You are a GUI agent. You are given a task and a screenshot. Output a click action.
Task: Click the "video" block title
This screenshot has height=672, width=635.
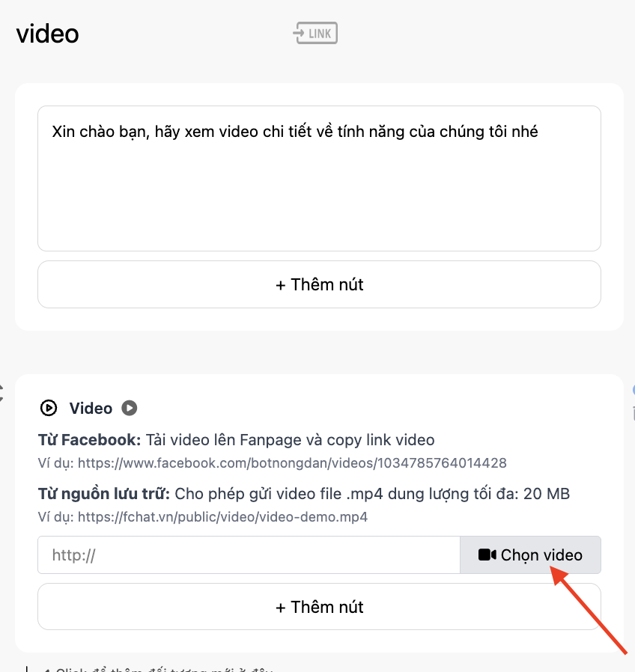click(48, 34)
